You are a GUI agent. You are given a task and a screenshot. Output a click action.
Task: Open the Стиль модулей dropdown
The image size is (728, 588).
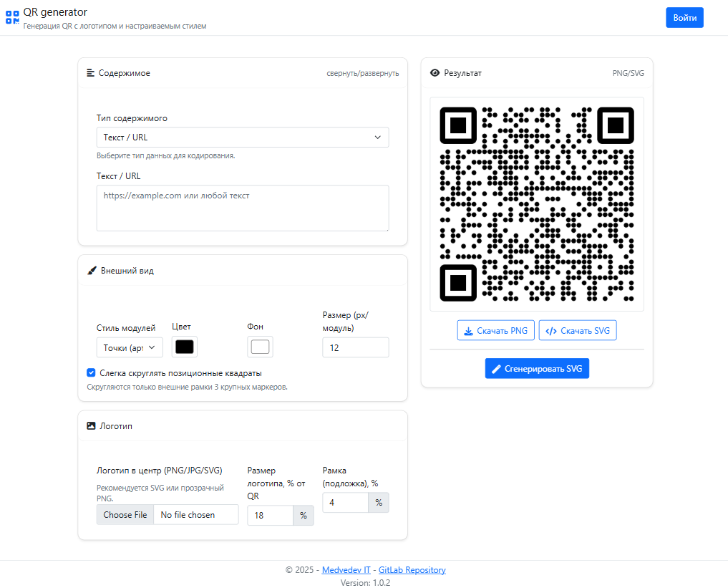pos(130,347)
